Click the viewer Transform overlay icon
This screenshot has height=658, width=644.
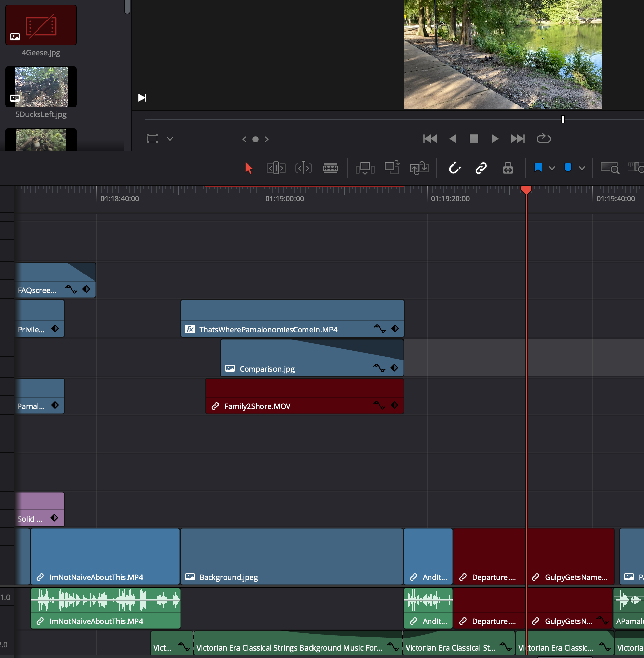(x=152, y=139)
